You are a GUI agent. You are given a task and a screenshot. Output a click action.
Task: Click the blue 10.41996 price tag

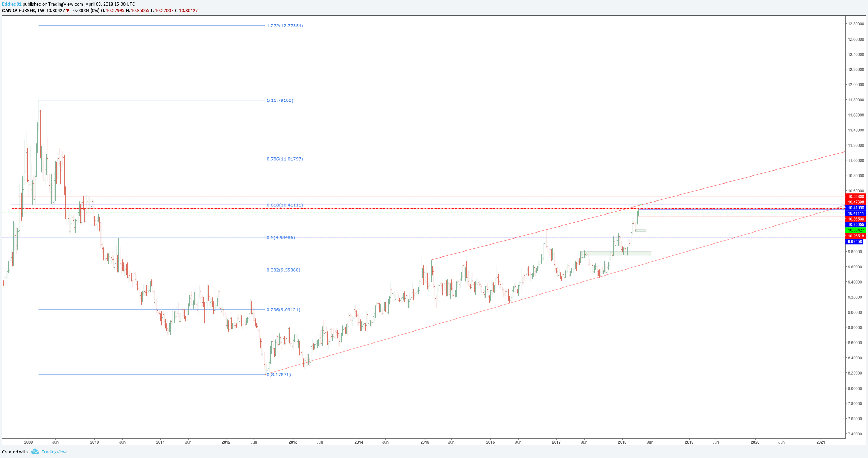tap(856, 208)
